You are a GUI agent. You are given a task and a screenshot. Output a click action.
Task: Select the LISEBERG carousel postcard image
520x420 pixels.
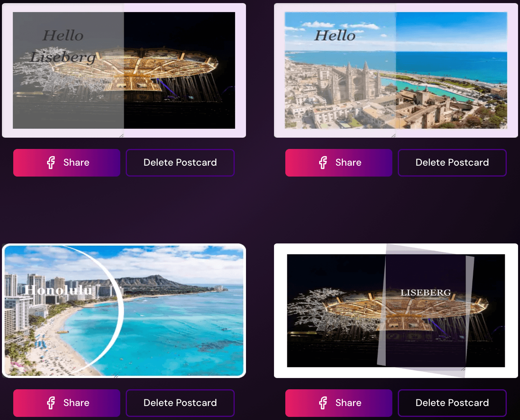pyautogui.click(x=396, y=311)
